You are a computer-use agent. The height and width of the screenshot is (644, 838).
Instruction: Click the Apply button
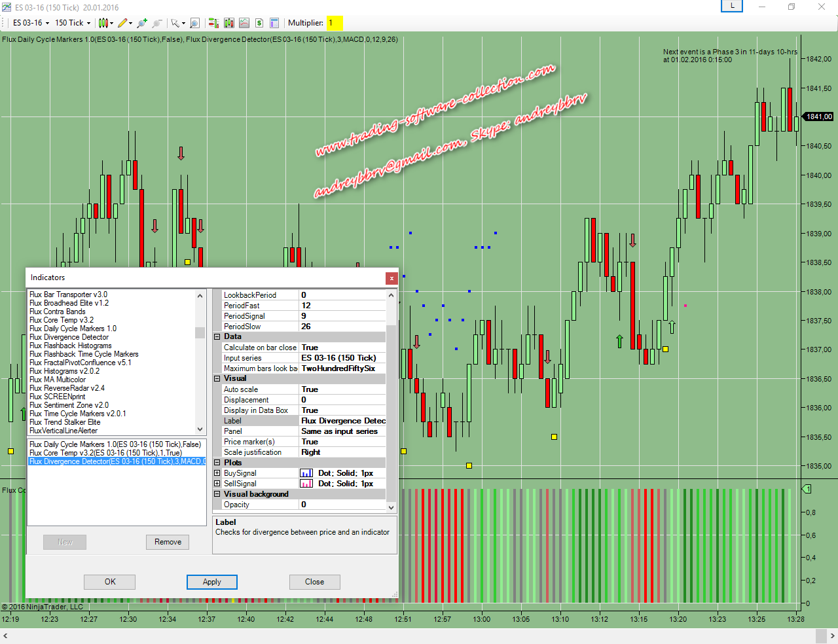tap(211, 582)
